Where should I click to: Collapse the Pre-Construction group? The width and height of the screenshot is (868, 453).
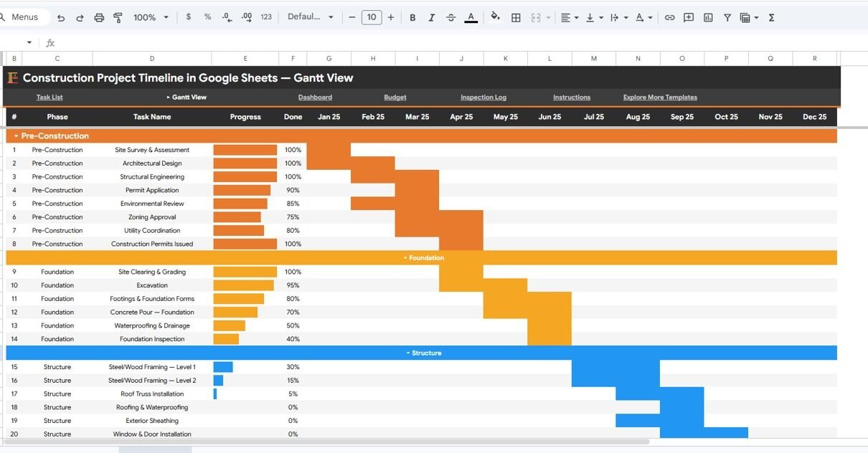16,136
